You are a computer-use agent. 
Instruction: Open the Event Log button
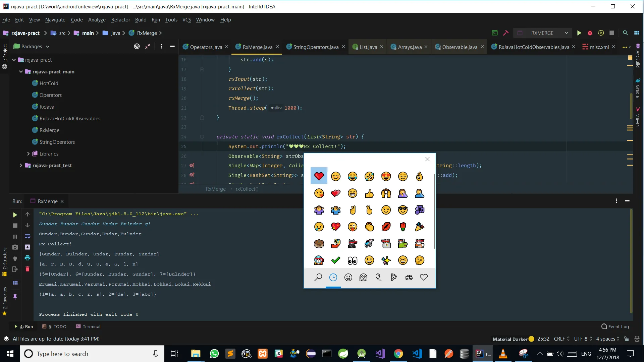[x=615, y=326]
